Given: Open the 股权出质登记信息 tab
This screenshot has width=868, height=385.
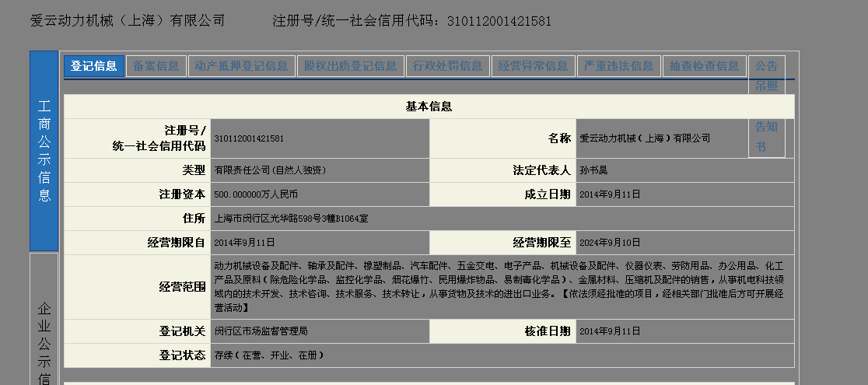Looking at the screenshot, I should [350, 66].
